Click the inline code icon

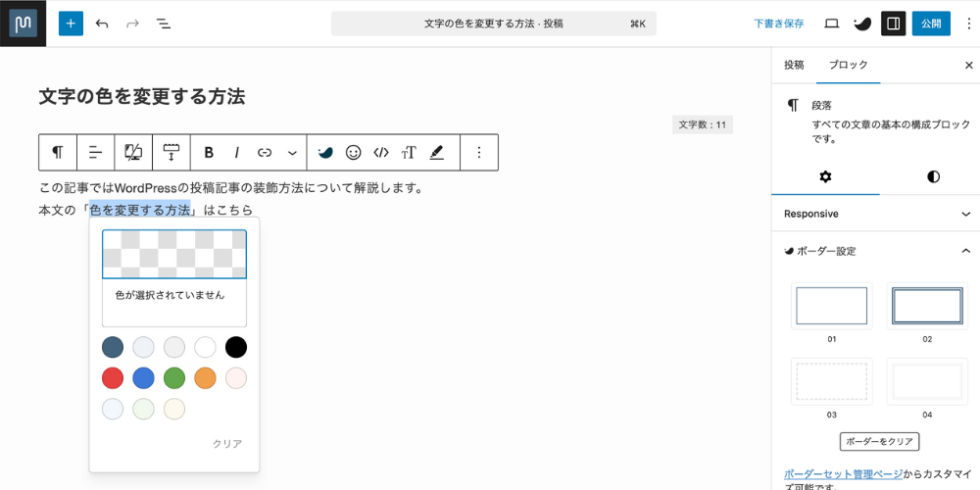coord(381,153)
